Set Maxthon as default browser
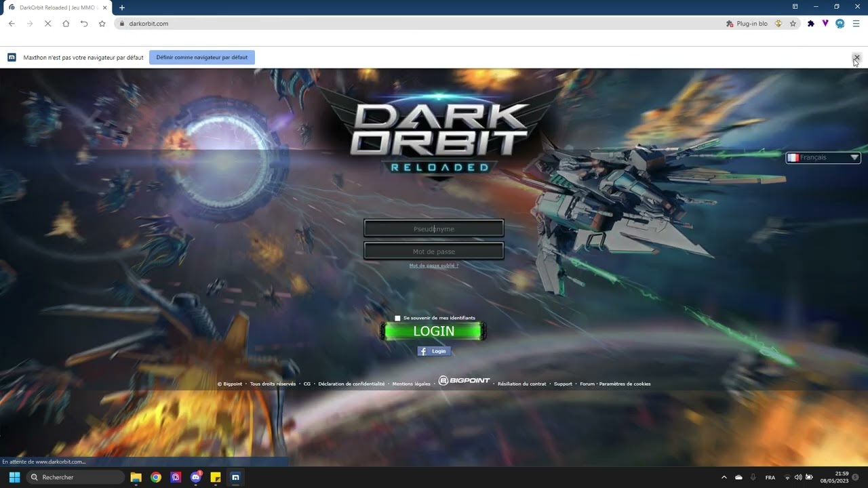The image size is (868, 488). click(202, 58)
